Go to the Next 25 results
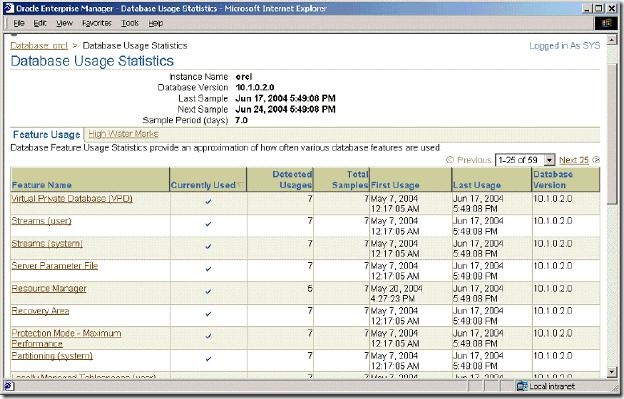The width and height of the screenshot is (624, 399). (573, 160)
